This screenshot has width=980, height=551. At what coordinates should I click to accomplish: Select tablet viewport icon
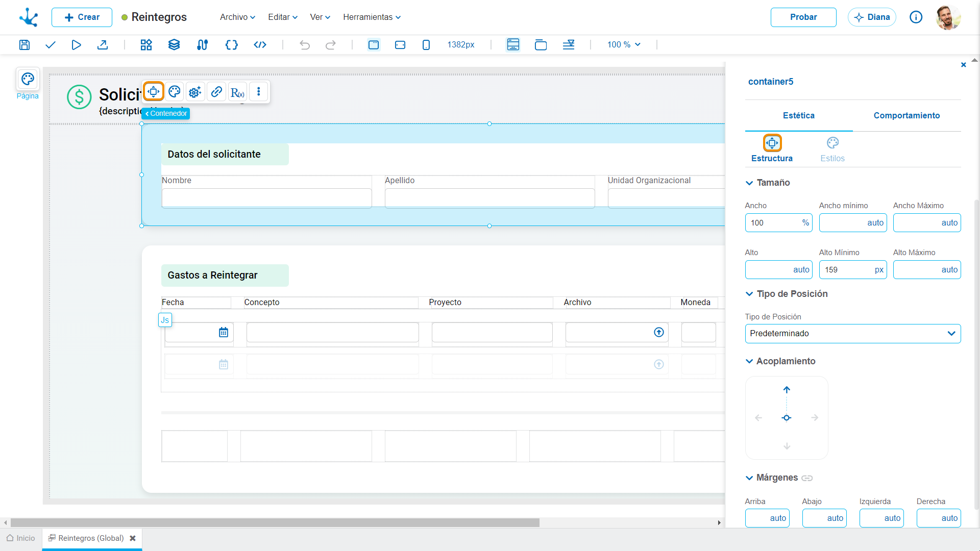tap(400, 45)
